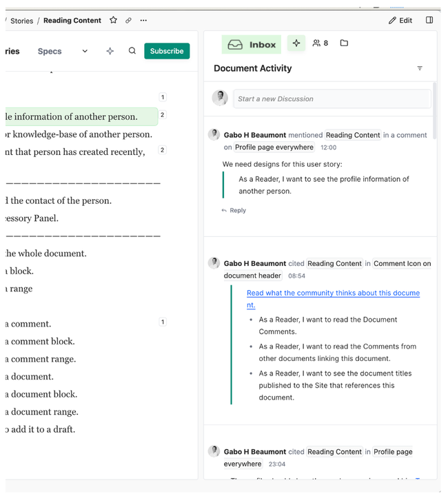Open the folder icon panel
Image resolution: width=448 pixels, height=496 pixels.
(344, 43)
